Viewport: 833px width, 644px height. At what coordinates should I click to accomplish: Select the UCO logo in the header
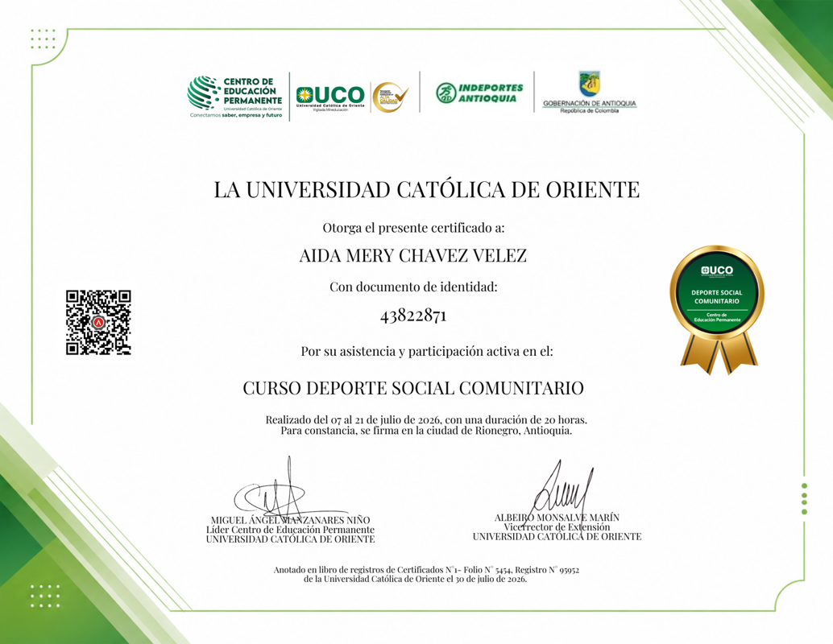(330, 97)
